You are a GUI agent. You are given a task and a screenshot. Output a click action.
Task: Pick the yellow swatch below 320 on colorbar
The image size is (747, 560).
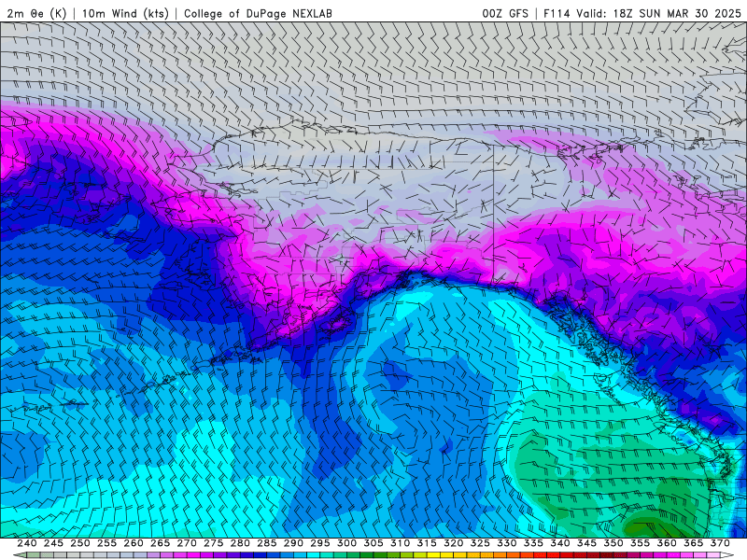[x=447, y=555]
